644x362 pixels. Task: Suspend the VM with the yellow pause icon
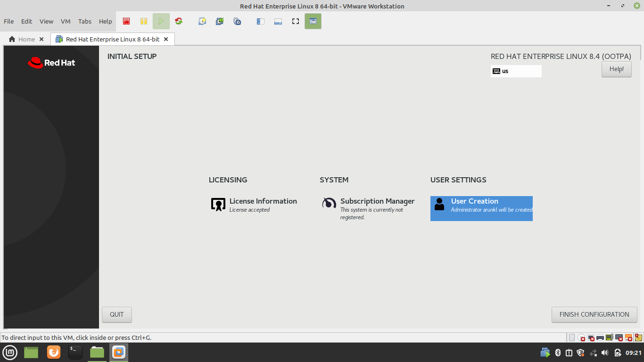144,21
